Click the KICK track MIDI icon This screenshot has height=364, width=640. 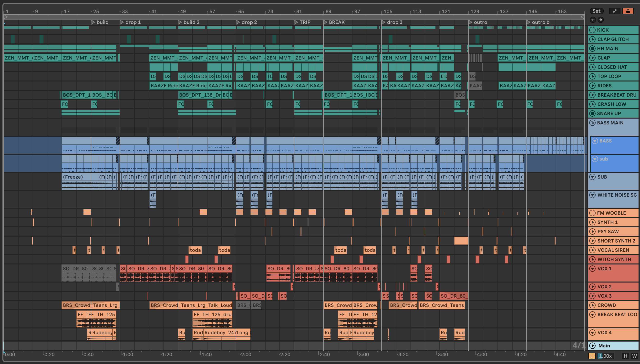coord(592,30)
